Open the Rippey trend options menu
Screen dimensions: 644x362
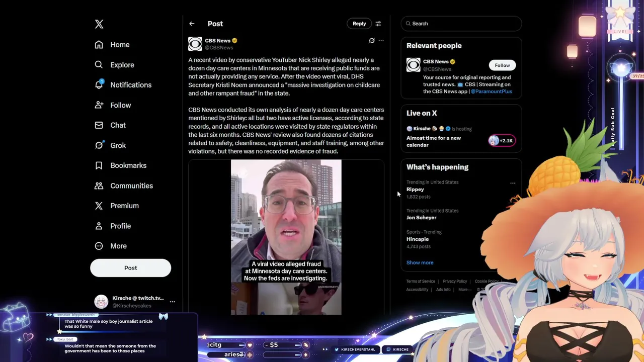(513, 183)
